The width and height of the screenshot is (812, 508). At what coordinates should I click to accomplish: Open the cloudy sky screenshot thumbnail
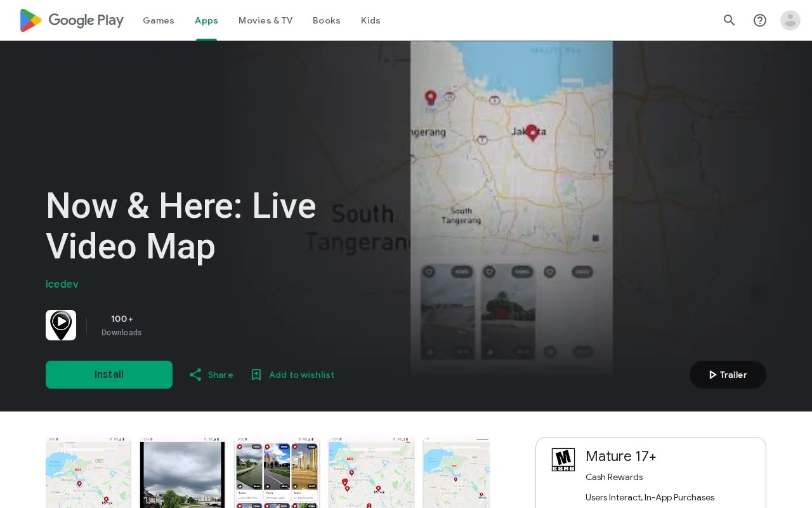click(x=182, y=472)
